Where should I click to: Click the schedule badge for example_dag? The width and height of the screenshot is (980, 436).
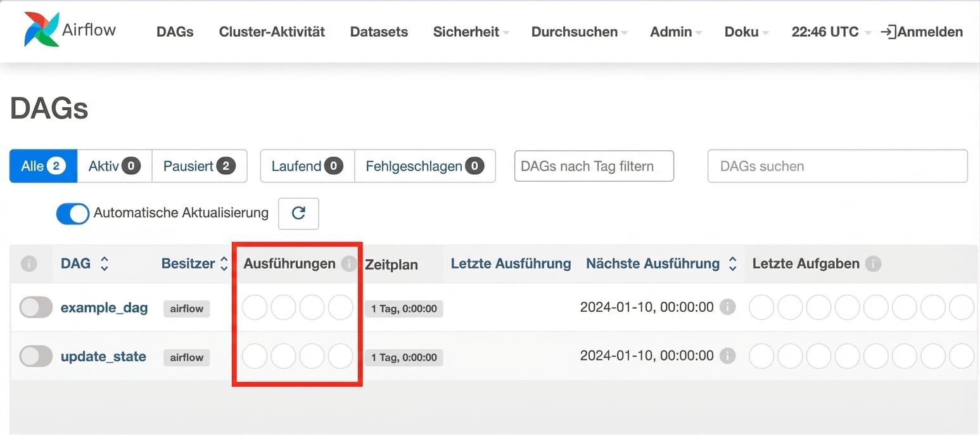404,309
